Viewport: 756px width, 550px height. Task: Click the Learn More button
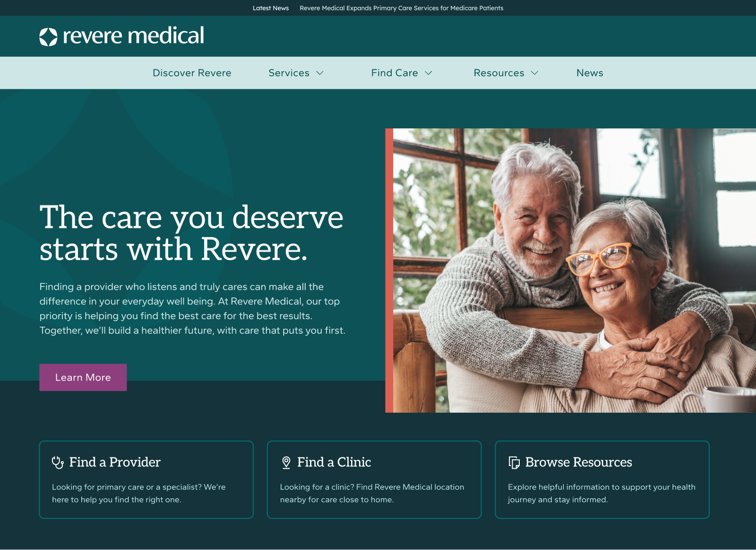[x=83, y=377]
